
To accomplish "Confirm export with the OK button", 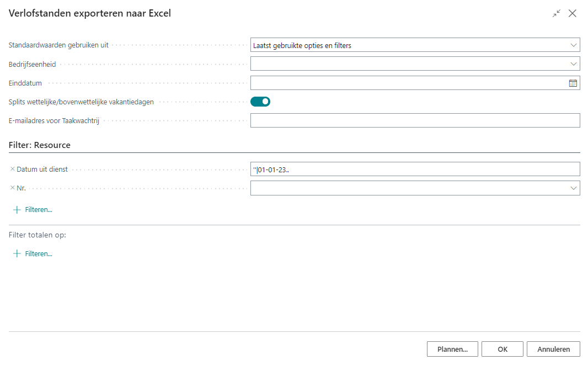I will click(502, 349).
